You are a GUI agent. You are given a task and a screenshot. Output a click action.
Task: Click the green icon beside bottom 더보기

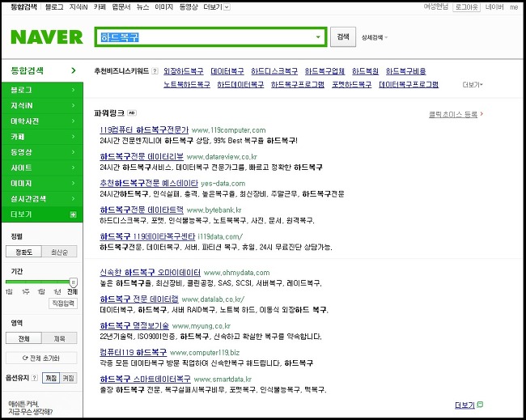tap(480, 405)
